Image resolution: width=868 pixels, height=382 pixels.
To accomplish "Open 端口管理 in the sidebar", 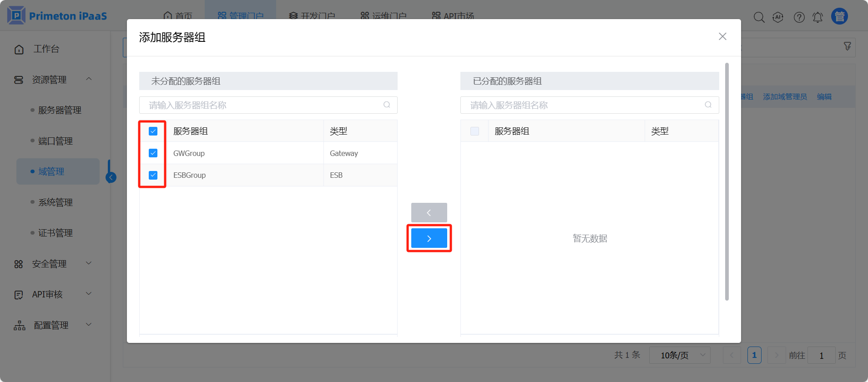I will point(55,141).
